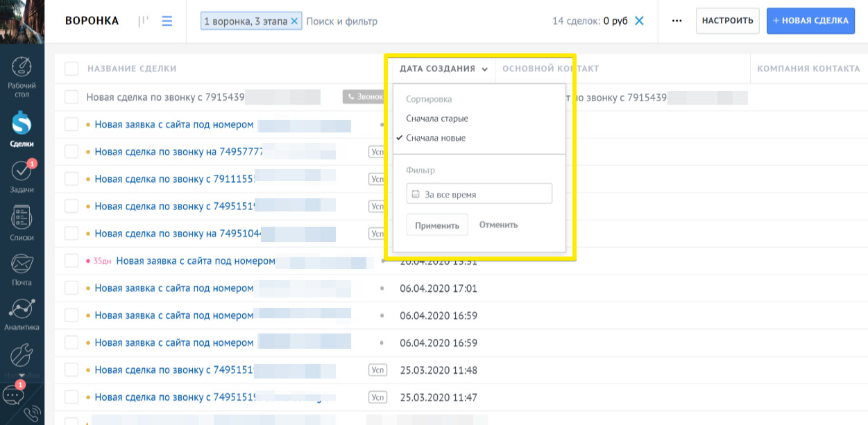Click the Применить button in the filter
Viewport: 868px width, 425px height.
[x=437, y=225]
